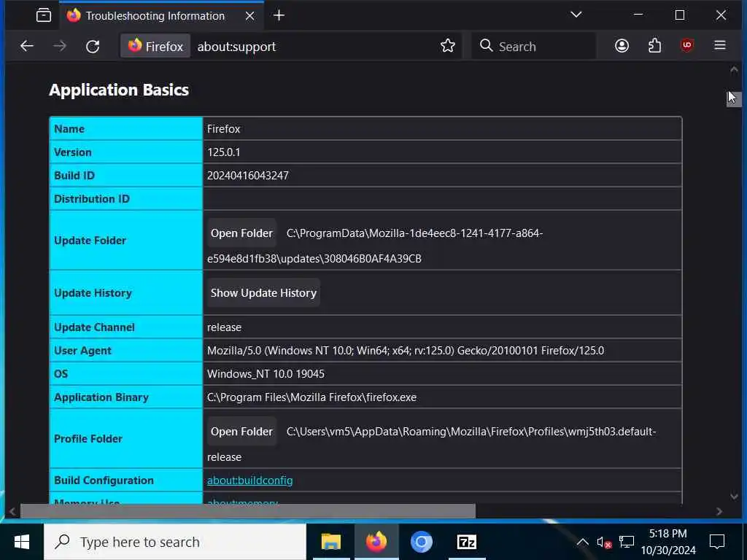Screen dimensions: 747x560
Task: Click the Application Basics heading
Action: (x=119, y=90)
